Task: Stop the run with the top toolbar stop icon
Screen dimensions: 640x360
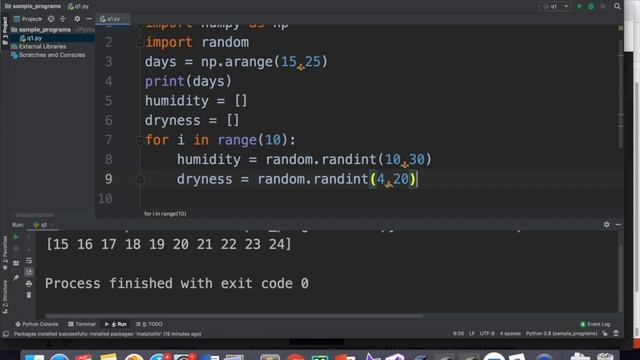Action: point(602,7)
